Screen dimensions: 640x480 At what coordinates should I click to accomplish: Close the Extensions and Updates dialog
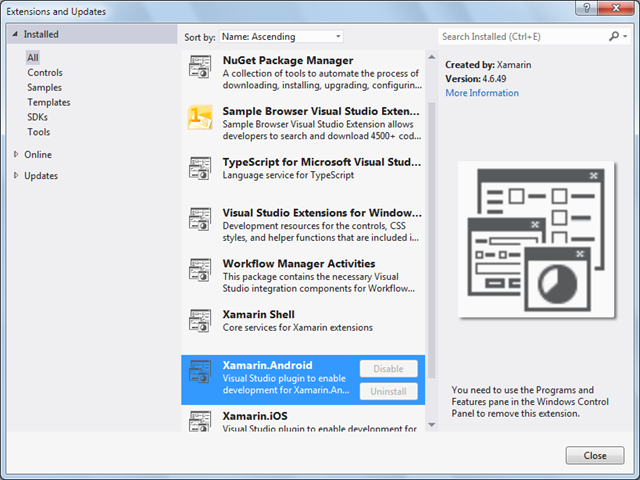tap(595, 455)
